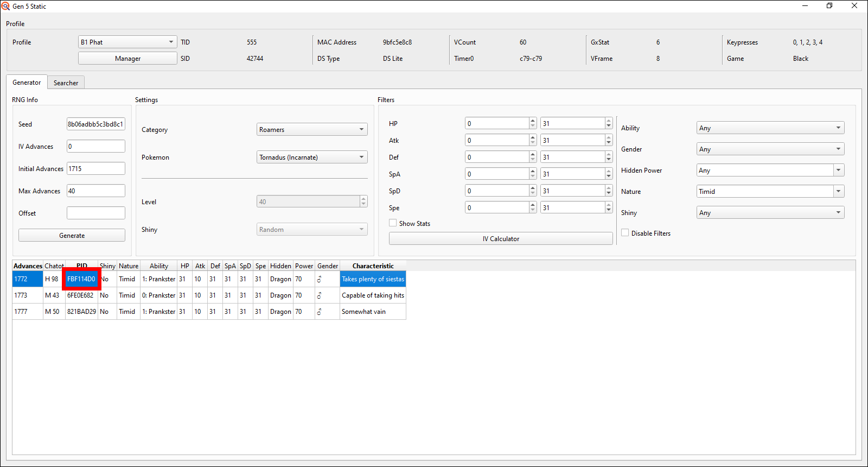
Task: Click the HP minimum spinner up arrow
Action: [x=533, y=121]
